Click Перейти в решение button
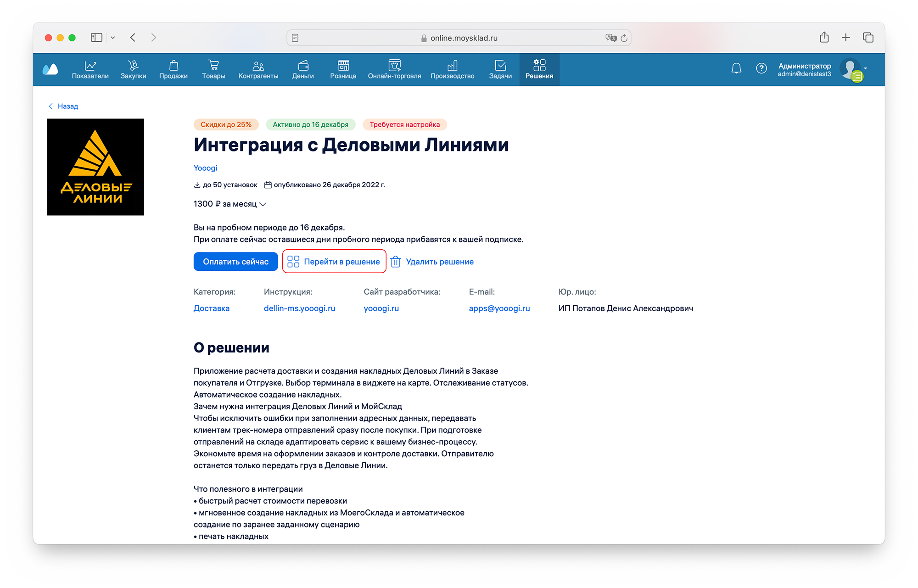918x588 pixels. point(334,262)
